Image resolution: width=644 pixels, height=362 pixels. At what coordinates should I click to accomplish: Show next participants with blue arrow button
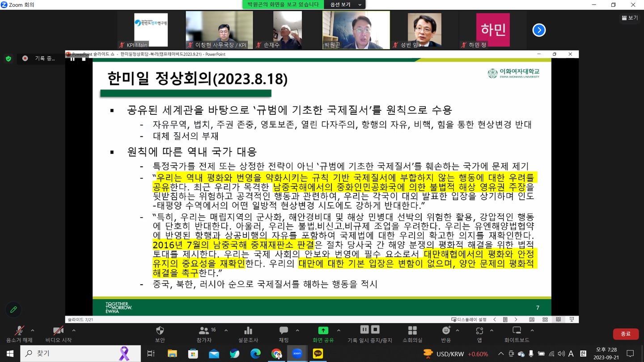click(539, 30)
